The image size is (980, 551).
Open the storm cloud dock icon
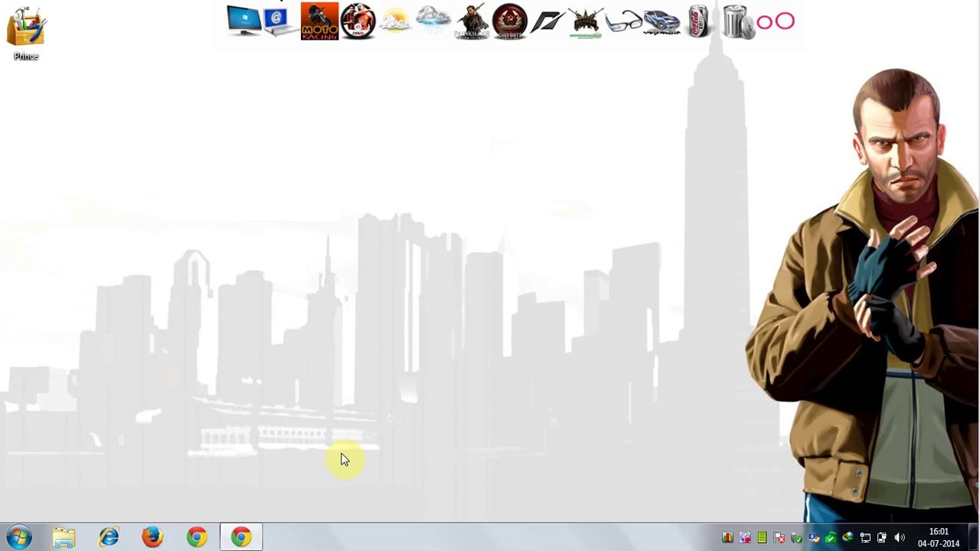tap(433, 21)
